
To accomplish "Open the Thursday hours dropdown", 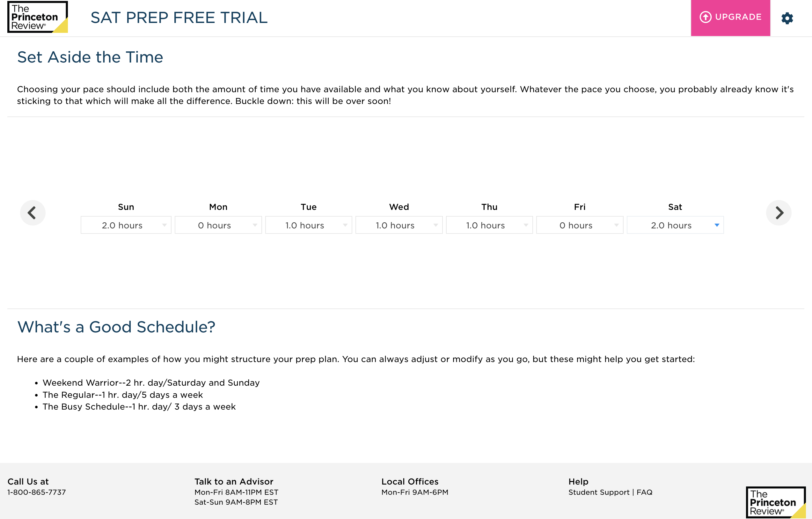I will pyautogui.click(x=489, y=225).
